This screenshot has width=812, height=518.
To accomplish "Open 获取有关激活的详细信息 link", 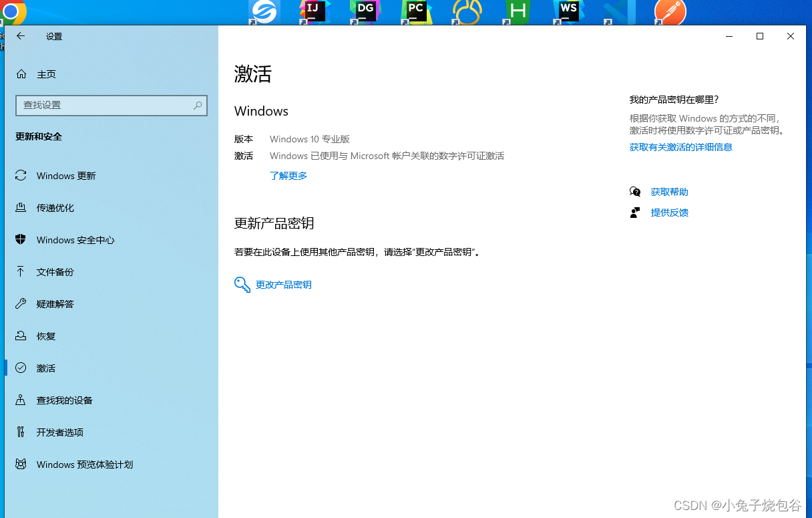I will pos(681,147).
